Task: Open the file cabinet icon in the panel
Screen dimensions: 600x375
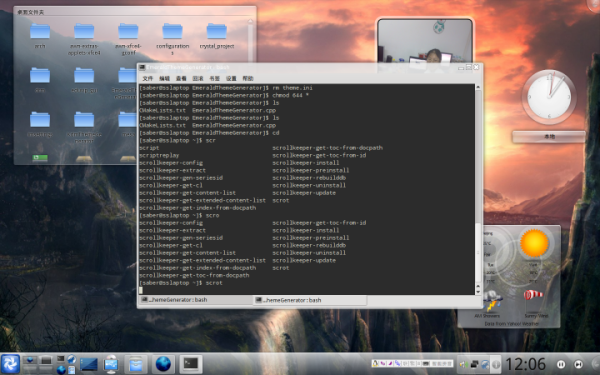Action: tap(135, 364)
